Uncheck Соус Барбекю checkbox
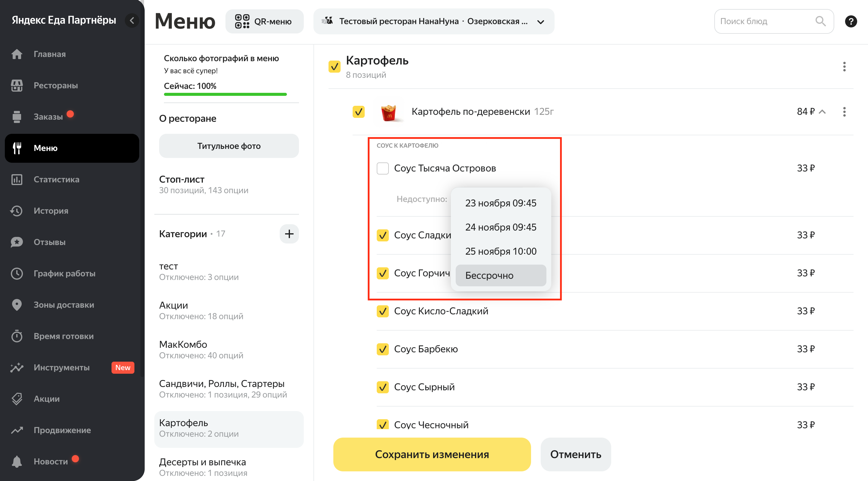The height and width of the screenshot is (481, 868). tap(382, 349)
